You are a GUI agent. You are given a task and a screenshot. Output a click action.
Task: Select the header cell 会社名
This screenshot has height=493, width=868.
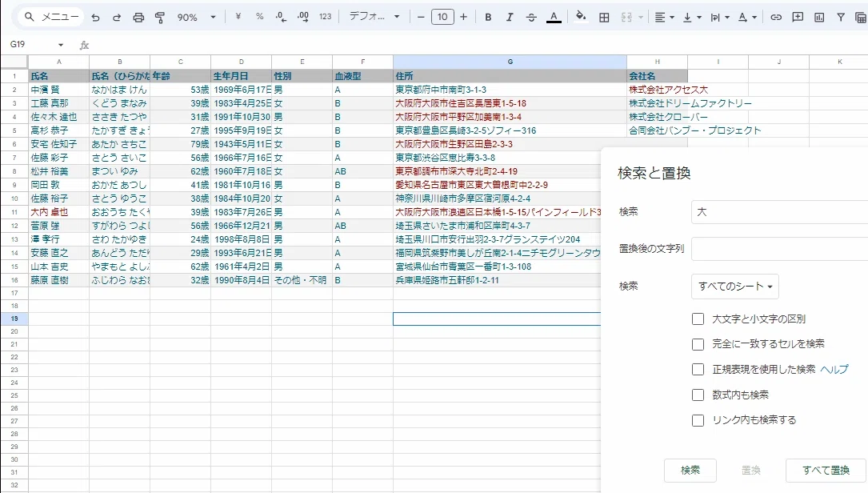click(657, 76)
